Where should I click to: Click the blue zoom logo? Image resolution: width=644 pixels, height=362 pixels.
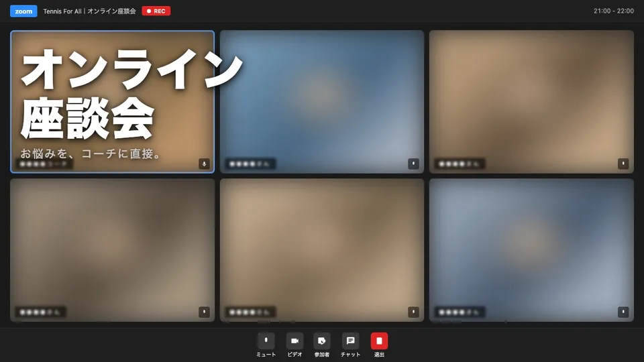23,11
